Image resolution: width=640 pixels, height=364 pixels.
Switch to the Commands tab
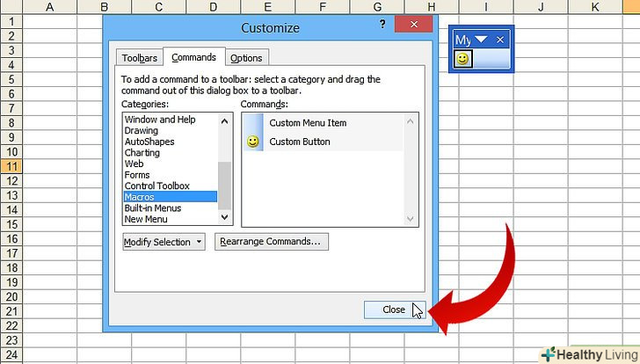pos(194,57)
